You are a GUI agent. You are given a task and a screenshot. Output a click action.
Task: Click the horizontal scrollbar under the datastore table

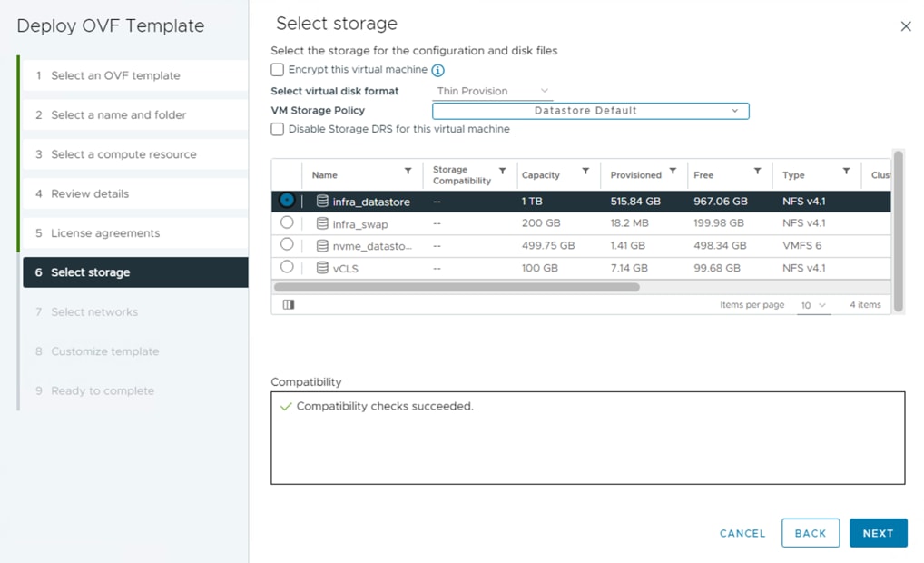coord(457,287)
